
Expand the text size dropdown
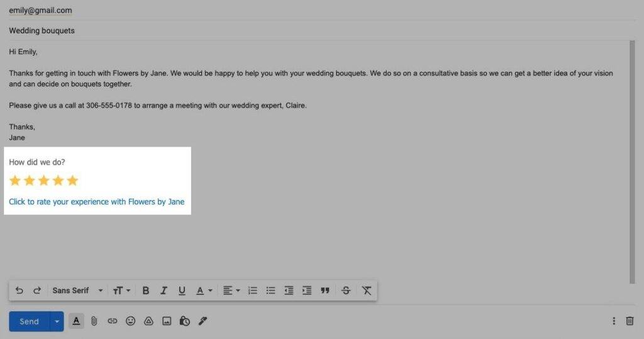(x=121, y=291)
